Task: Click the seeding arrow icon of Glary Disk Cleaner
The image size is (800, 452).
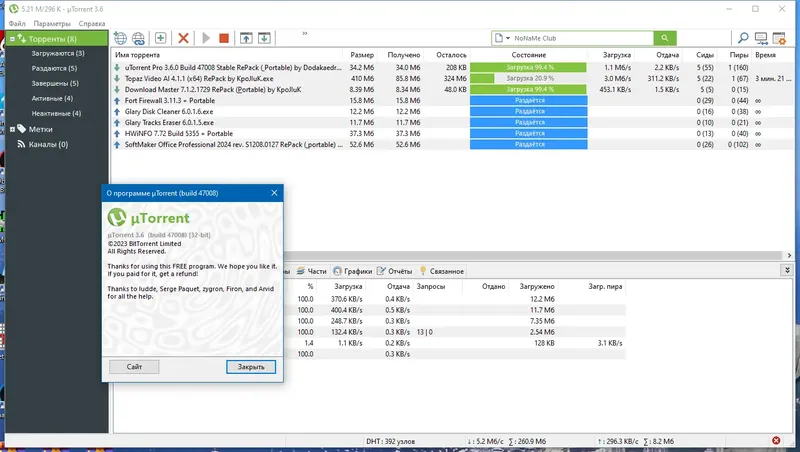Action: tap(117, 111)
